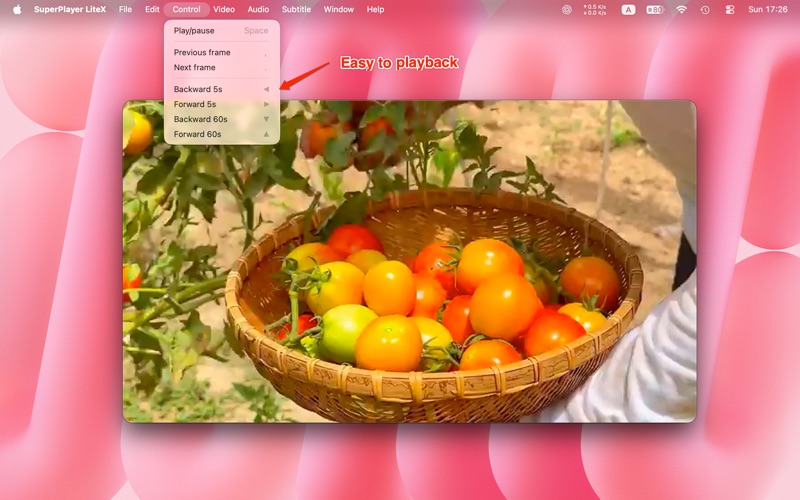
Task: Choose Backward 5s in Control menu
Action: tap(221, 89)
